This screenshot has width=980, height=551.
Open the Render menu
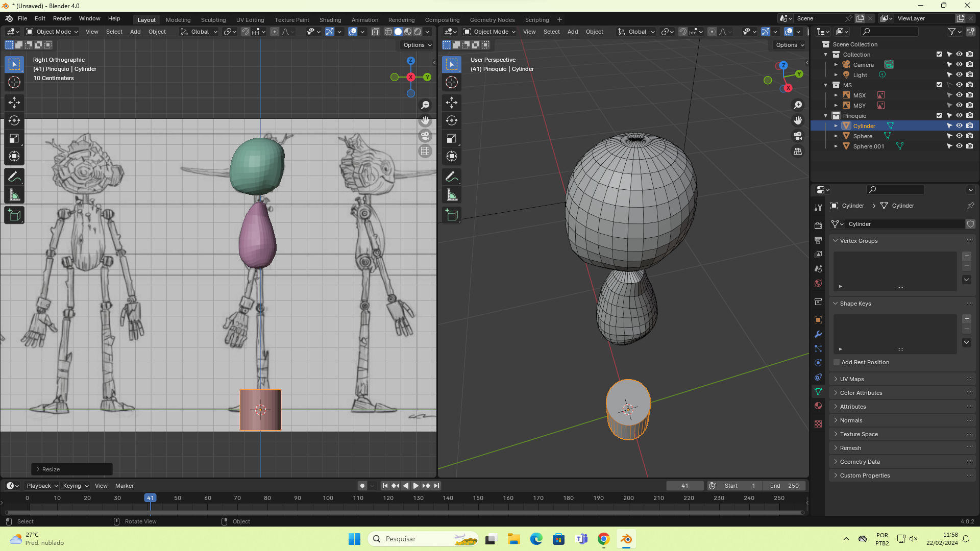click(x=62, y=18)
